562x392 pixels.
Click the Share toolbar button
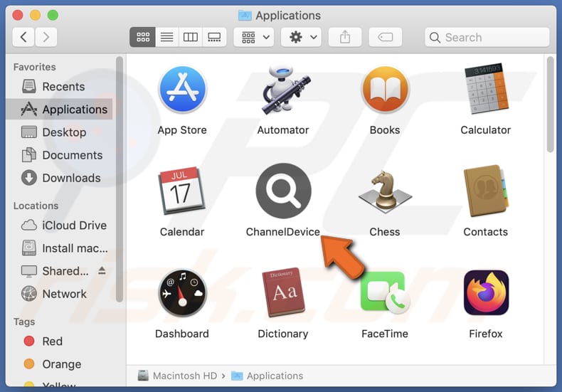point(345,37)
